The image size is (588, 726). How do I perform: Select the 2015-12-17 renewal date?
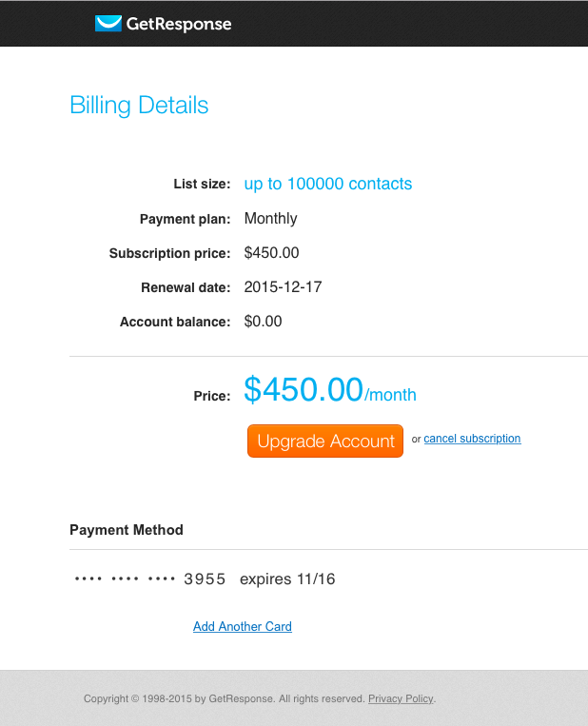(284, 287)
